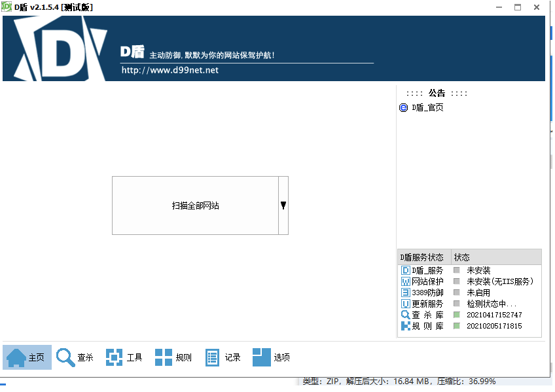Click the 查杀库 magnifier icon
The width and height of the screenshot is (555, 392).
coord(406,315)
